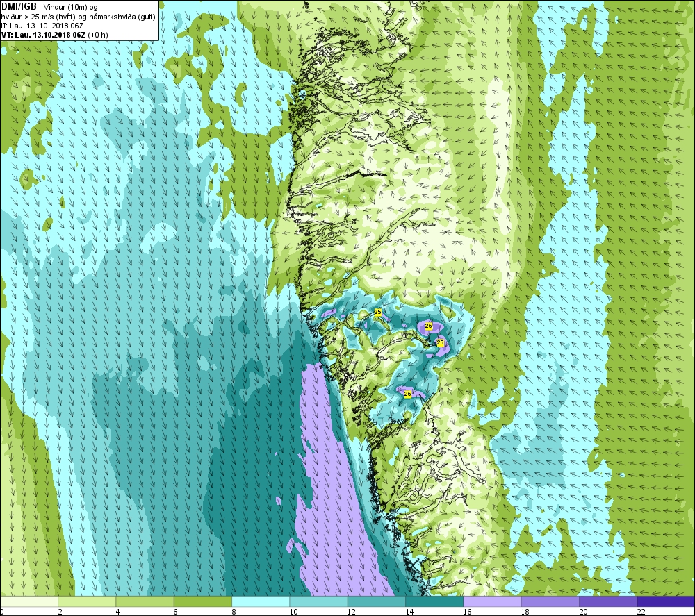Click the 12–14 m/s teal legend swatch
695x616 pixels.
tap(376, 601)
